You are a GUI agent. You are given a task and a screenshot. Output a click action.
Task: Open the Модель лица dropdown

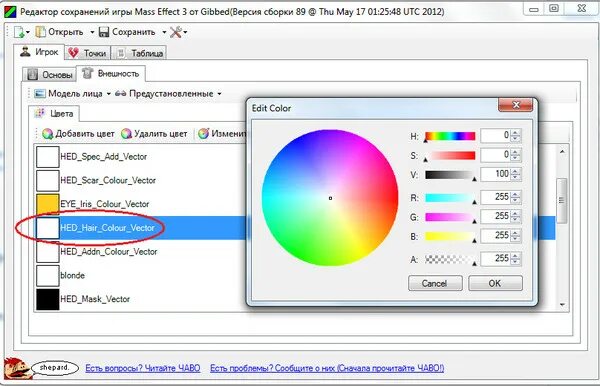click(72, 94)
